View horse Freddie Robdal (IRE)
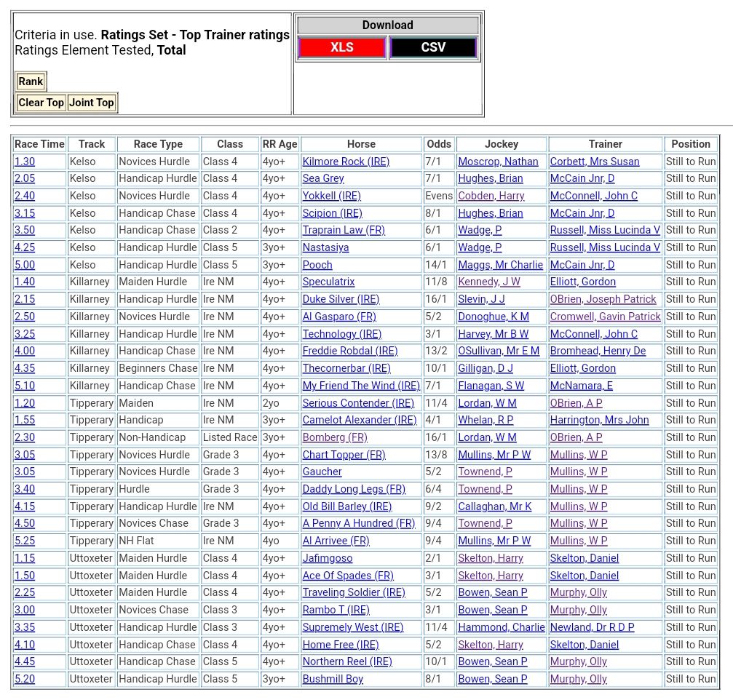 [x=350, y=351]
